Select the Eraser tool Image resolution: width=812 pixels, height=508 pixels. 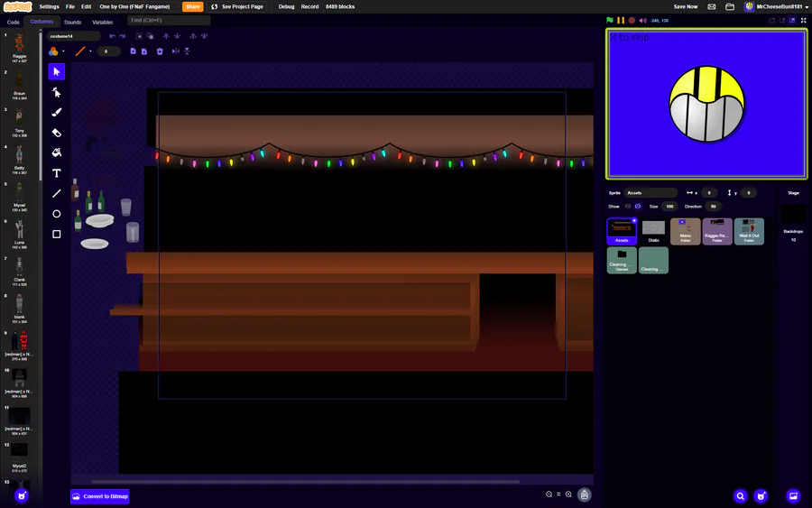click(x=57, y=133)
